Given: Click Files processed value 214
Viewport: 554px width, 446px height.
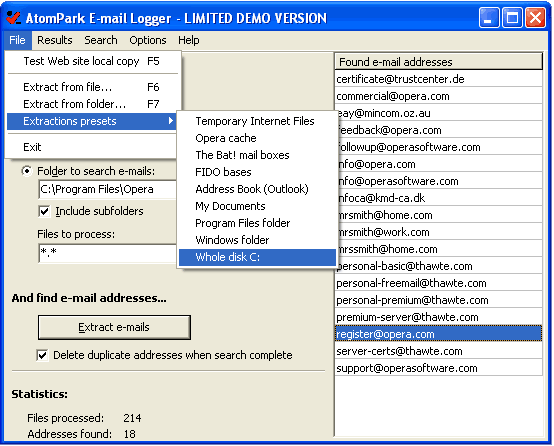Looking at the screenshot, I should [x=132, y=418].
